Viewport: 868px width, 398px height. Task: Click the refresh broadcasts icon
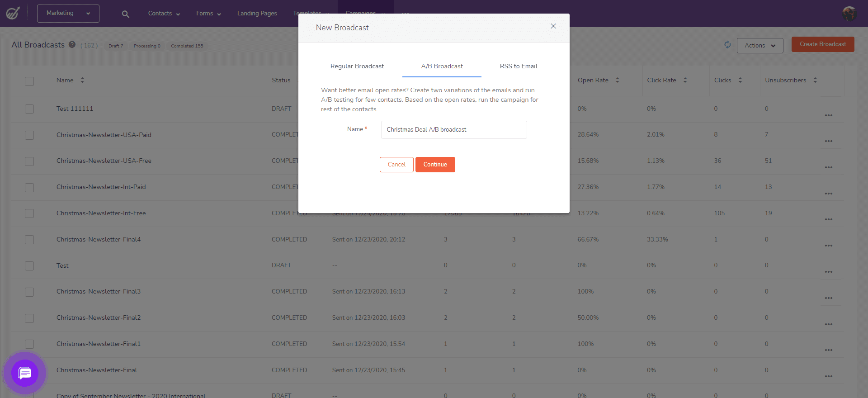(x=727, y=44)
